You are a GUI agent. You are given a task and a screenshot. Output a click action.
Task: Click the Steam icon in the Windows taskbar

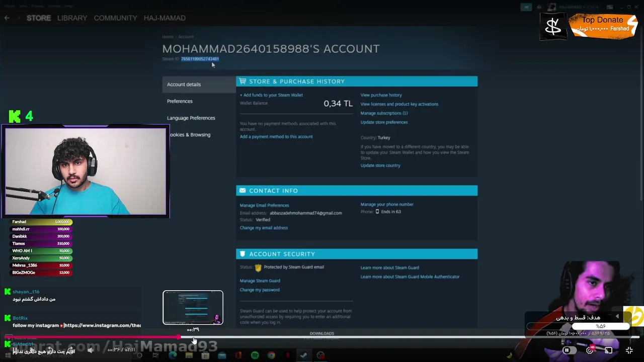click(x=304, y=355)
